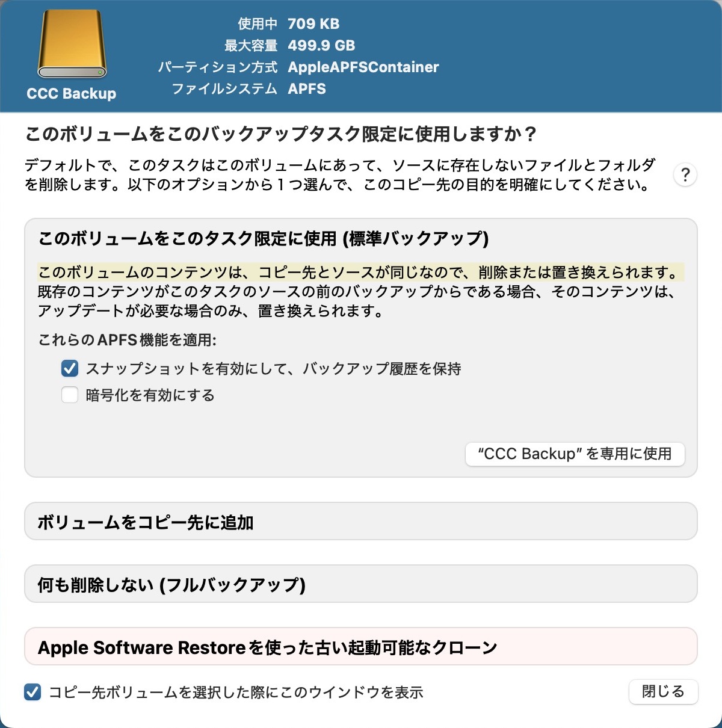
Task: Click the CCC Backup volume name label
Action: pos(72,94)
